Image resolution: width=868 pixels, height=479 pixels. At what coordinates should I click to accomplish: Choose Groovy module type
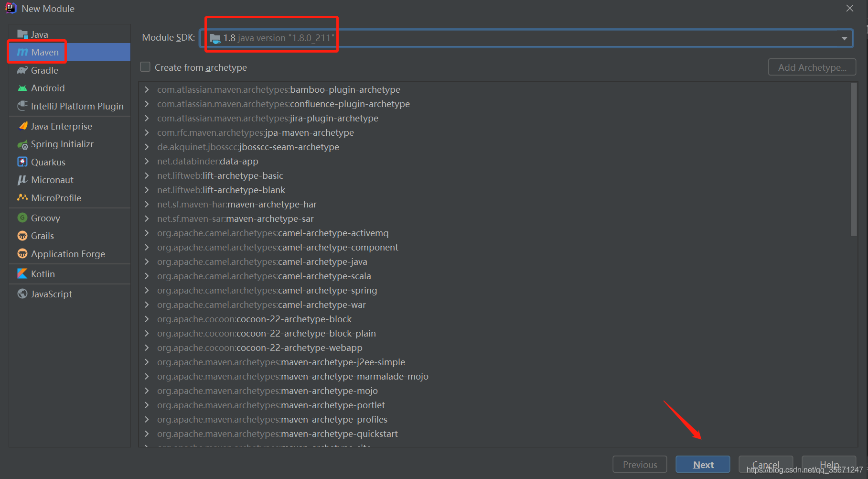pyautogui.click(x=70, y=218)
